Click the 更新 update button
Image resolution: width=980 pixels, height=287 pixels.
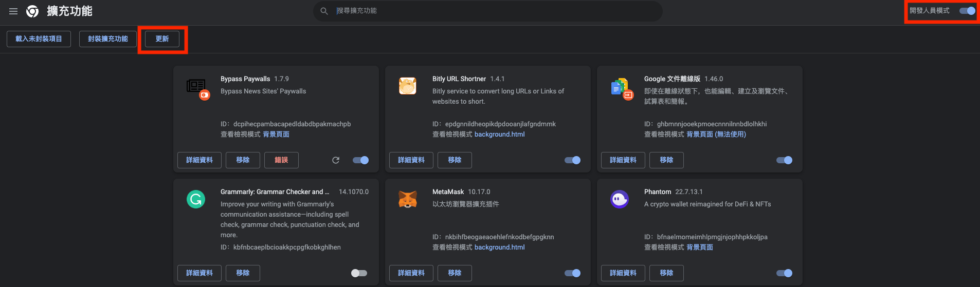pos(162,39)
